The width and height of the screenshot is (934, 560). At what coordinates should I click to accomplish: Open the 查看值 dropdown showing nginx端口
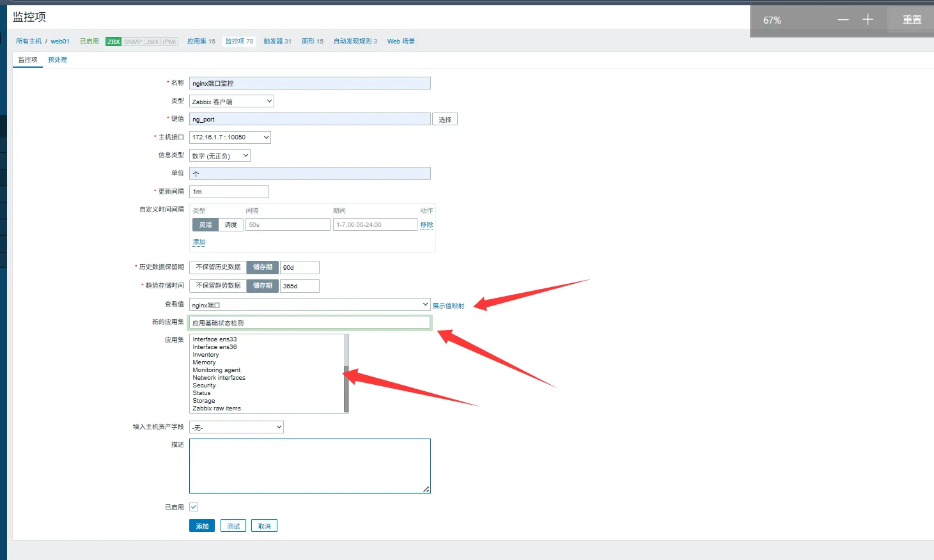coord(309,305)
